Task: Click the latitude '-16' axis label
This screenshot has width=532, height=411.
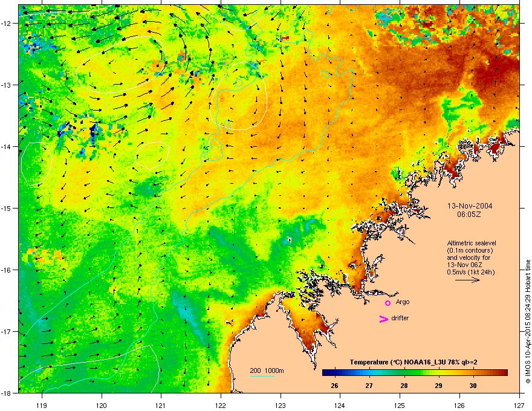Action: (x=6, y=270)
